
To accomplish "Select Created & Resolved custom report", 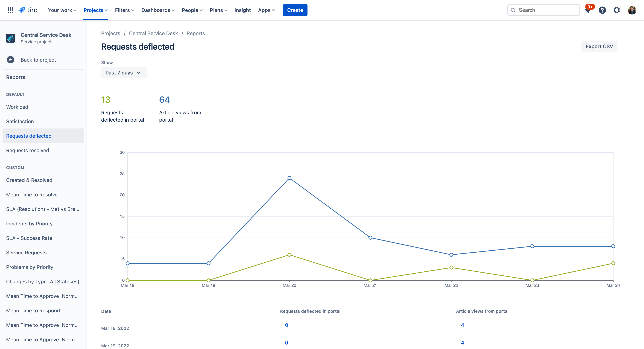I will [29, 180].
